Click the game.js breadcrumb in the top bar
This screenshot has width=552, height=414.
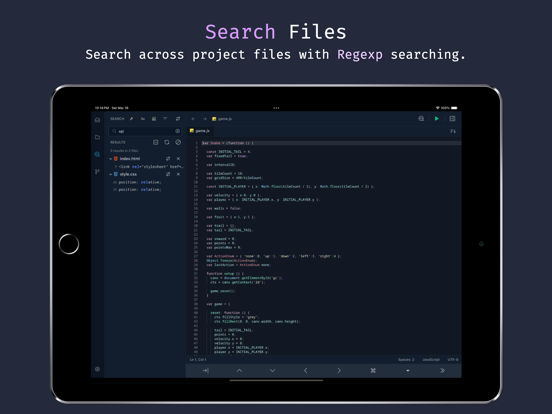pyautogui.click(x=222, y=119)
